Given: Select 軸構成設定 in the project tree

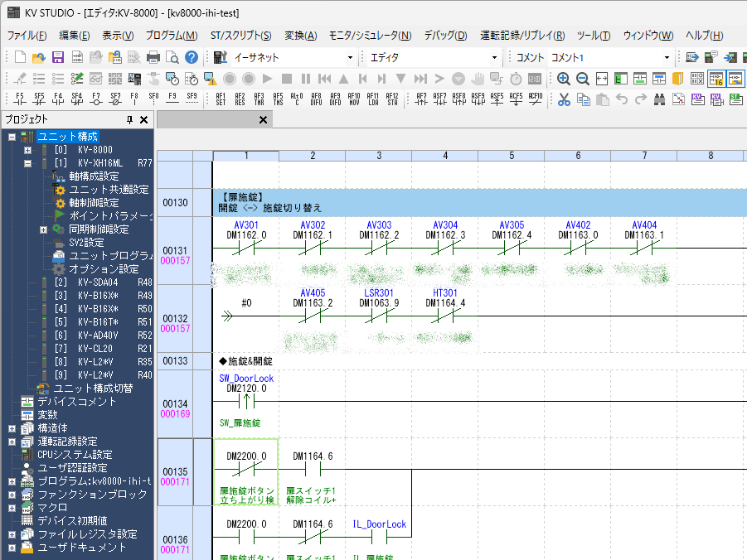Looking at the screenshot, I should pos(94,176).
